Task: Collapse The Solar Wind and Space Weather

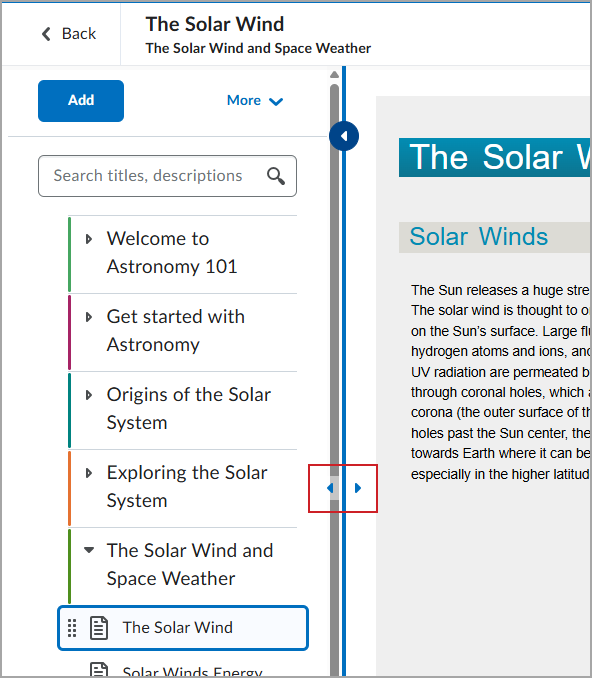Action: (x=89, y=550)
